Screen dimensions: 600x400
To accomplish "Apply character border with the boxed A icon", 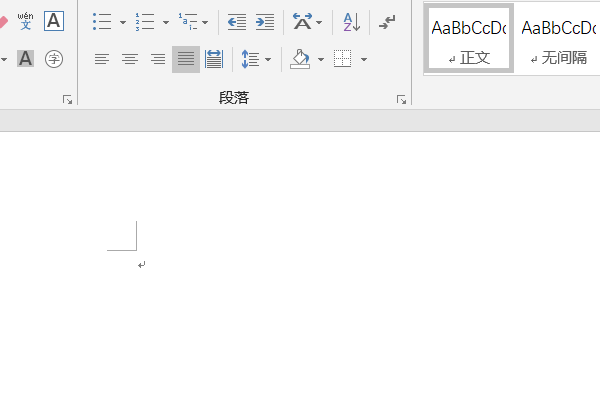I will (x=54, y=21).
